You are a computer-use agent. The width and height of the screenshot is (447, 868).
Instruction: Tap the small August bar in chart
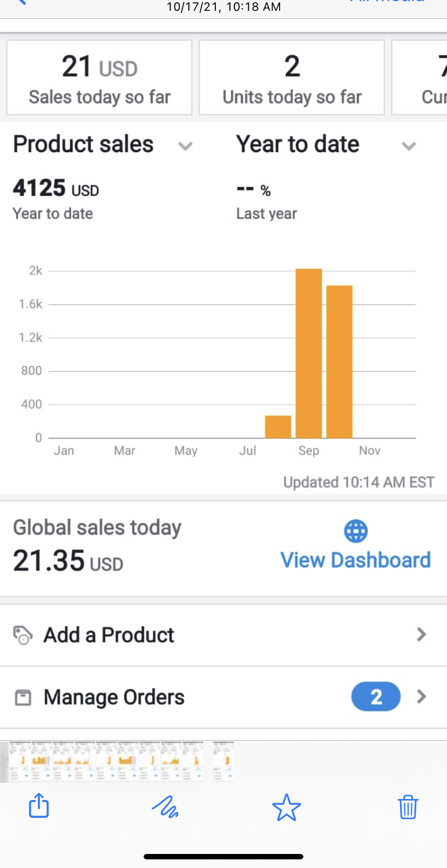coord(278,426)
